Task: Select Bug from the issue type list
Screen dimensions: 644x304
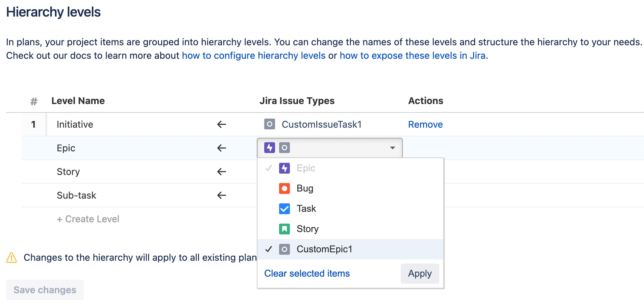Action: click(x=350, y=188)
